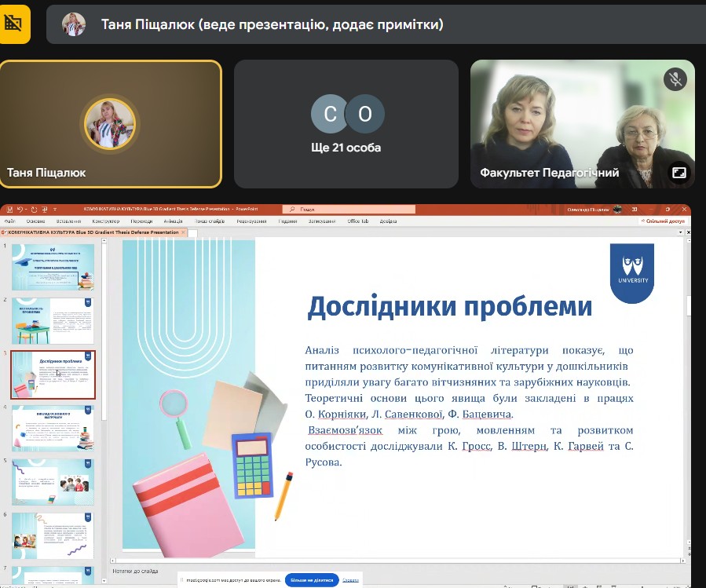The width and height of the screenshot is (706, 588).
Task: Click the university logo on the slide
Action: pos(631,272)
